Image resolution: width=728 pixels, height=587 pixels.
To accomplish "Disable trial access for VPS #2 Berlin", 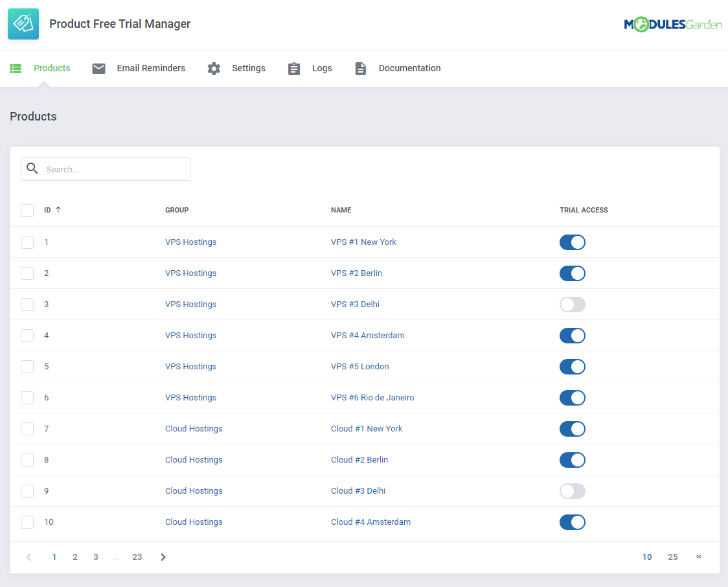I will coord(573,273).
